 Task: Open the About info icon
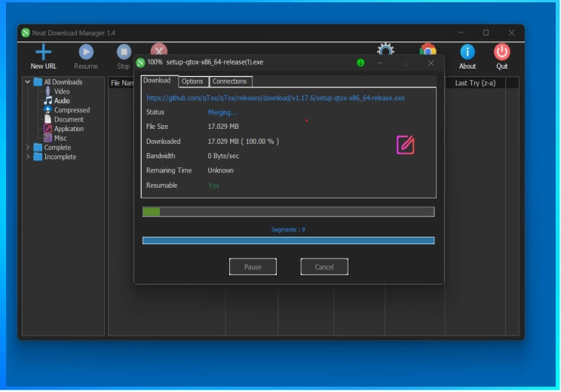click(x=467, y=52)
